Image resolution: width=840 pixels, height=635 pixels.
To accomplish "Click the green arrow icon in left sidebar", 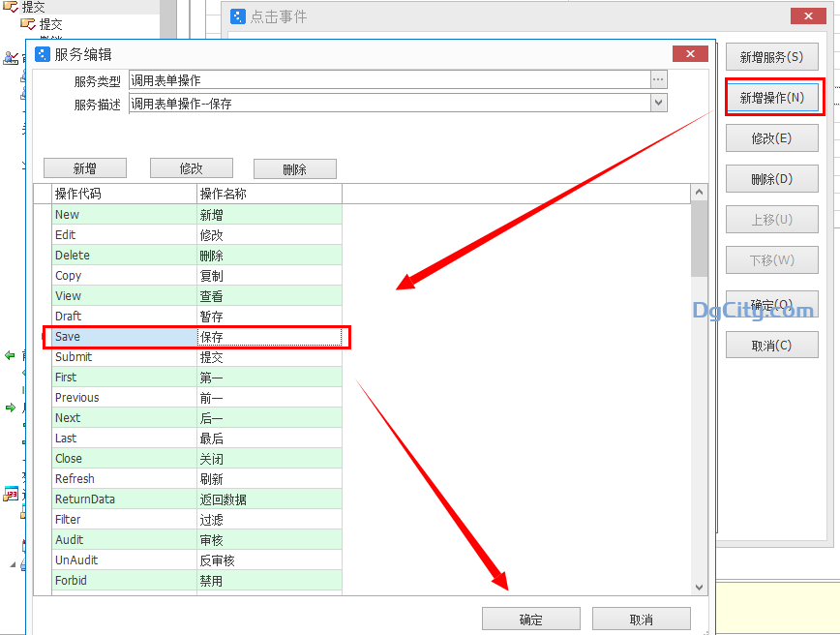I will coord(10,408).
